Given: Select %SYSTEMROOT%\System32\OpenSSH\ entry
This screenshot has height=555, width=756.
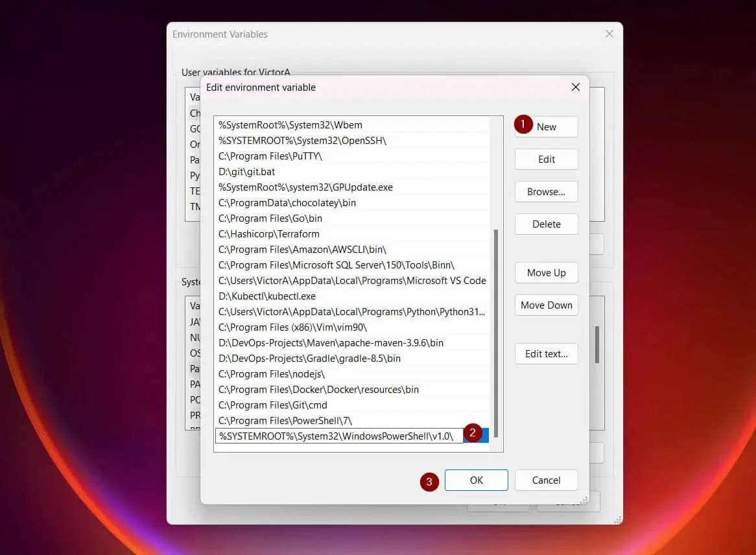Looking at the screenshot, I should 352,140.
